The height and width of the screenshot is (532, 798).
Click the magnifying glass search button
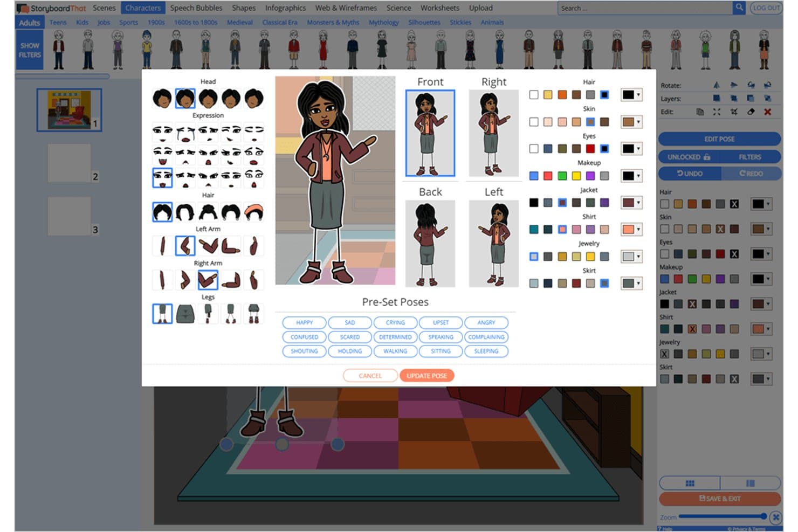coord(739,8)
